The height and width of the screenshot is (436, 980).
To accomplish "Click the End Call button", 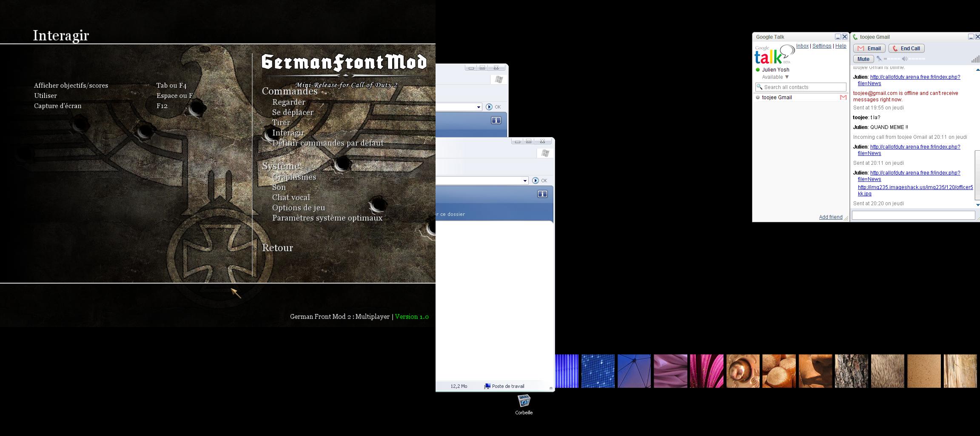I will pos(906,49).
